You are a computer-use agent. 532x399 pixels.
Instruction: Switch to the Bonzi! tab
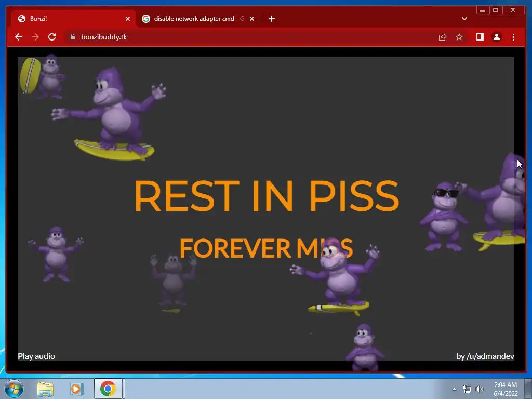coord(74,19)
